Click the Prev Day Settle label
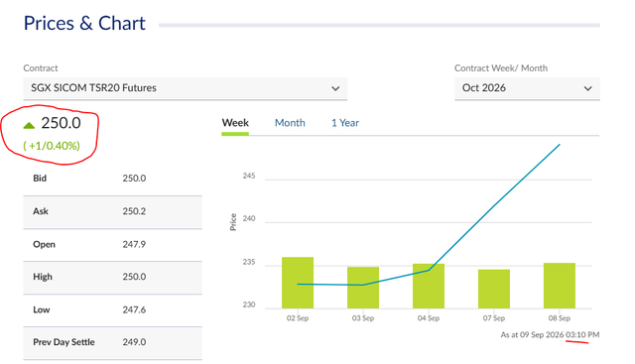This screenshot has height=364, width=635. pyautogui.click(x=63, y=342)
